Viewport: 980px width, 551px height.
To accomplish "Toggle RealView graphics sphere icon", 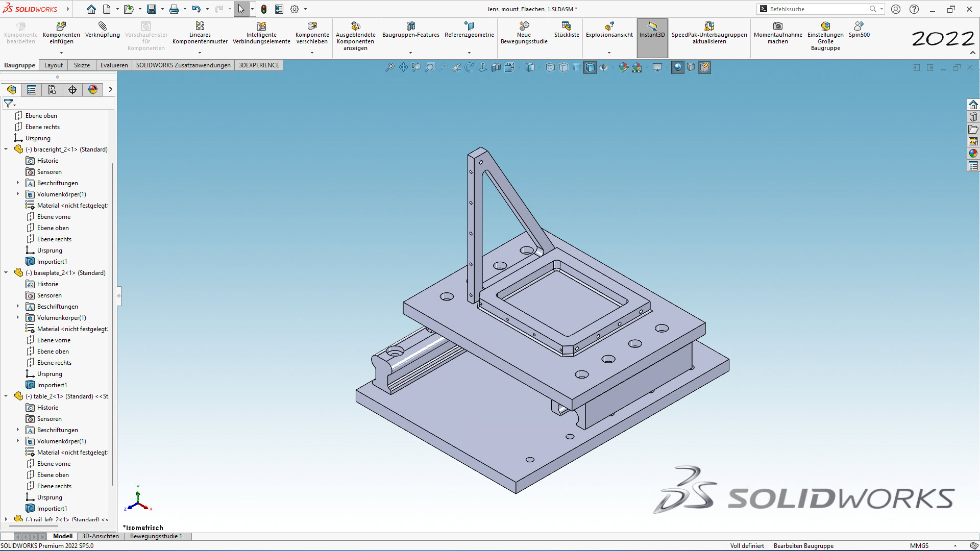I will click(678, 67).
